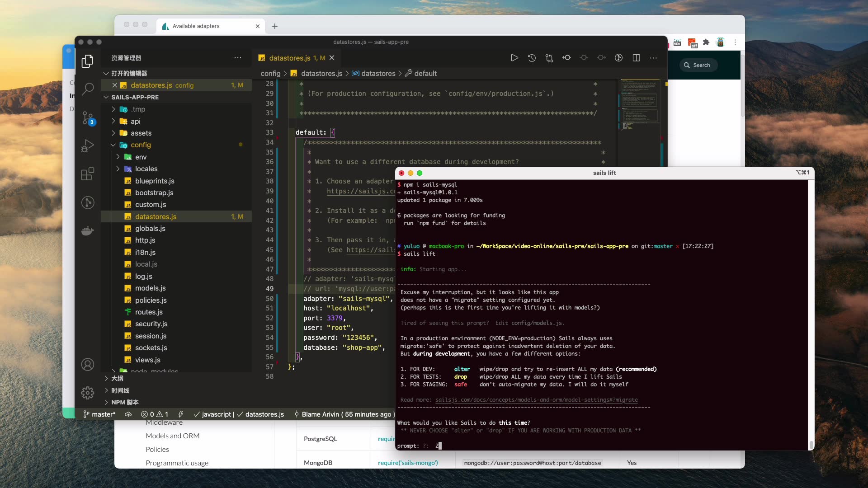This screenshot has height=488, width=868.
Task: Click datastores symbol breadcrumb
Action: pos(378,73)
